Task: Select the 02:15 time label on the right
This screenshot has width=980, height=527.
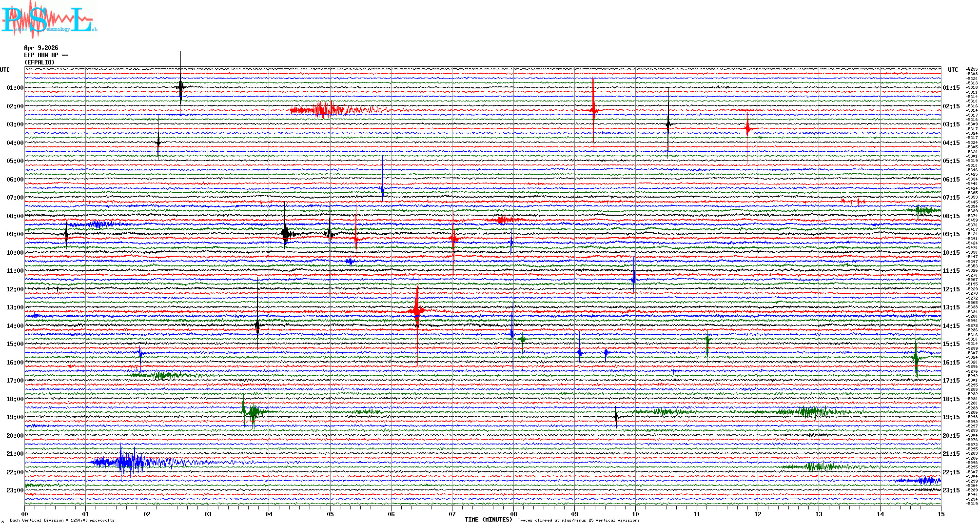Action: click(x=951, y=106)
